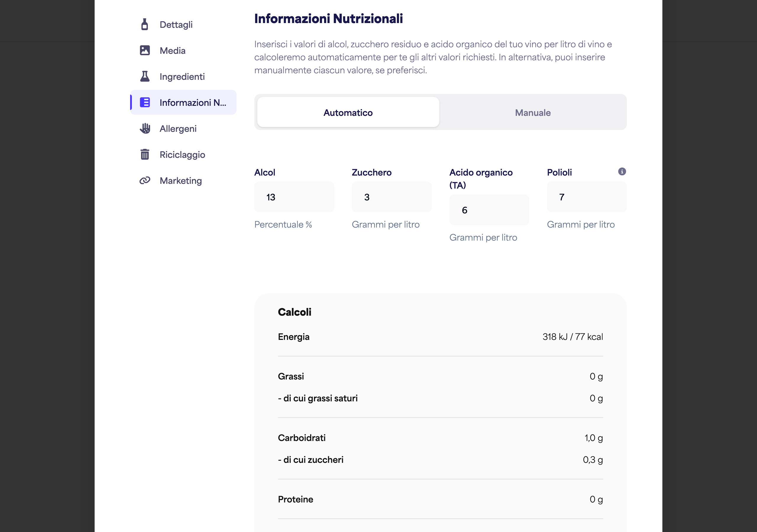Click the purple document icon for Informazioni Nutrizionali
The width and height of the screenshot is (757, 532).
pyautogui.click(x=145, y=102)
